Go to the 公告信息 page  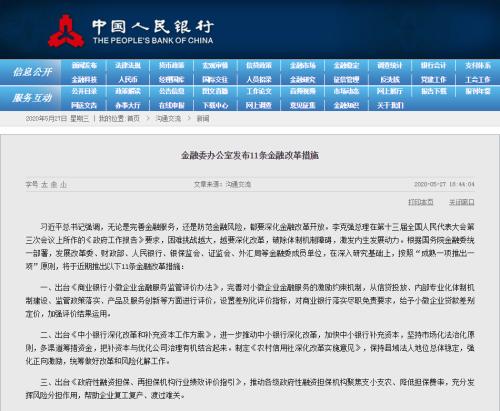(171, 91)
